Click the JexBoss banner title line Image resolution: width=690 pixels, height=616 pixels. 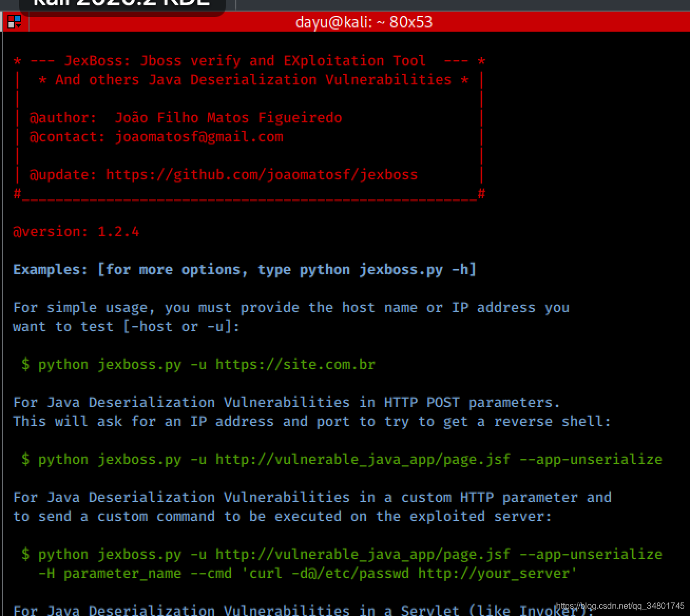tap(249, 61)
